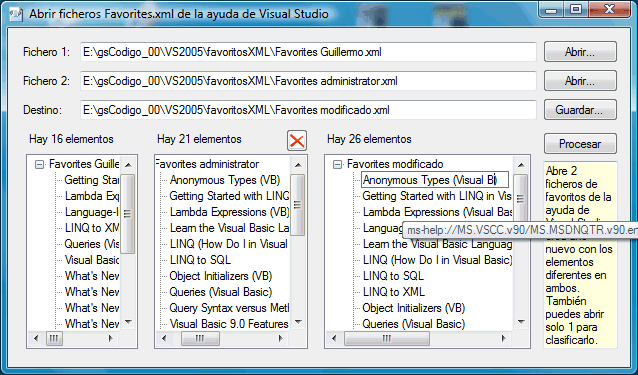Screen dimensions: 638x375
Task: Click the application icon in title bar
Action: 15,14
